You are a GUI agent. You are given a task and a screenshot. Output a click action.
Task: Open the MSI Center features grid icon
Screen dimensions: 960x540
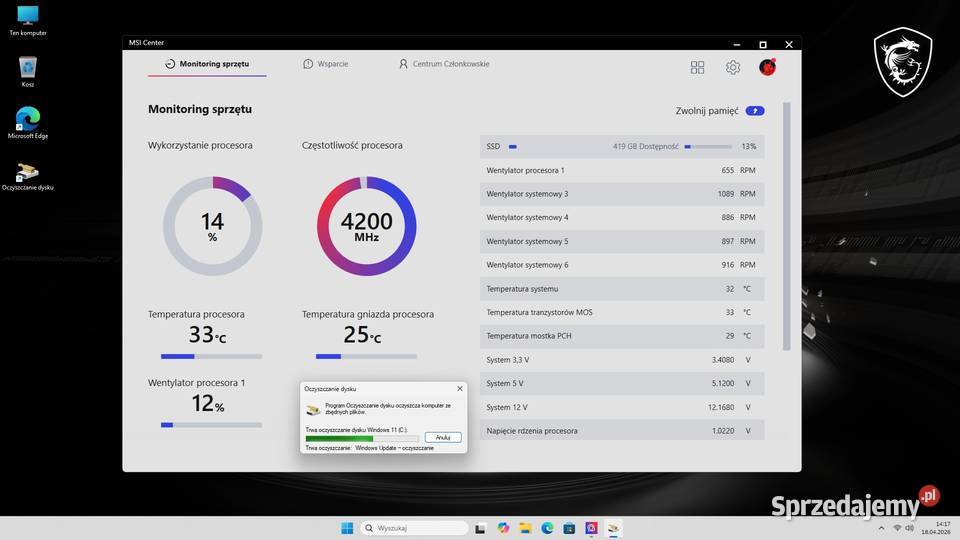[x=697, y=67]
